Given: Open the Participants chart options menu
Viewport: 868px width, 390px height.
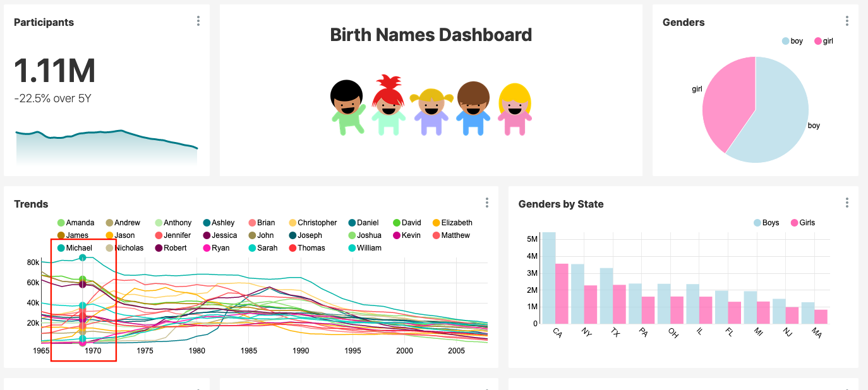Looking at the screenshot, I should pyautogui.click(x=198, y=21).
